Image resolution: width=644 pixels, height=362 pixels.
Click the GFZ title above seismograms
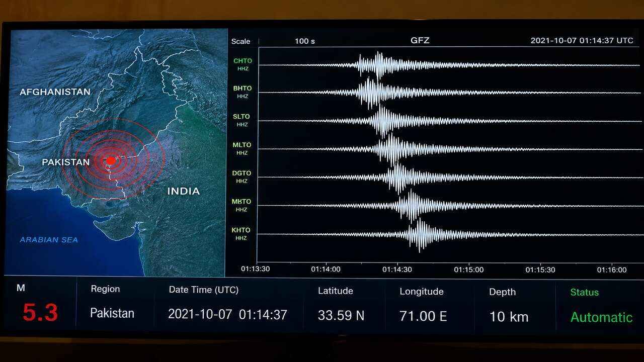(x=420, y=40)
